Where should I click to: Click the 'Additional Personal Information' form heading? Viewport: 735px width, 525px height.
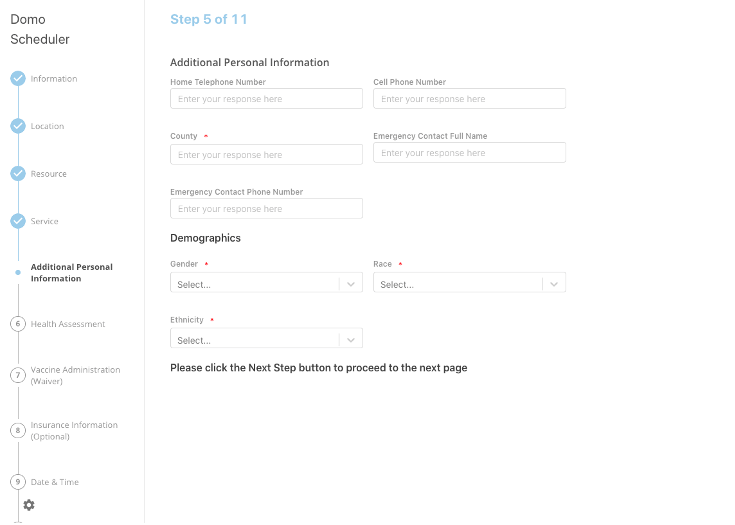tap(249, 62)
